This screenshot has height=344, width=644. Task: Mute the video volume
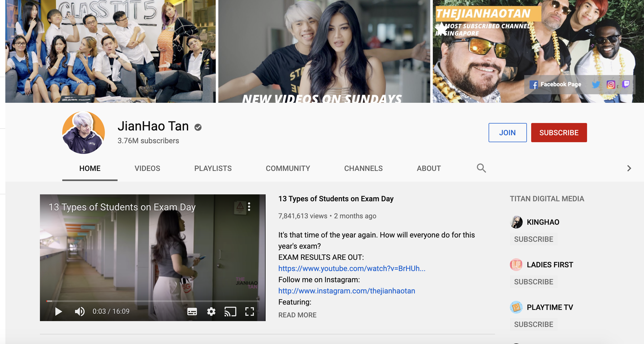pos(80,311)
